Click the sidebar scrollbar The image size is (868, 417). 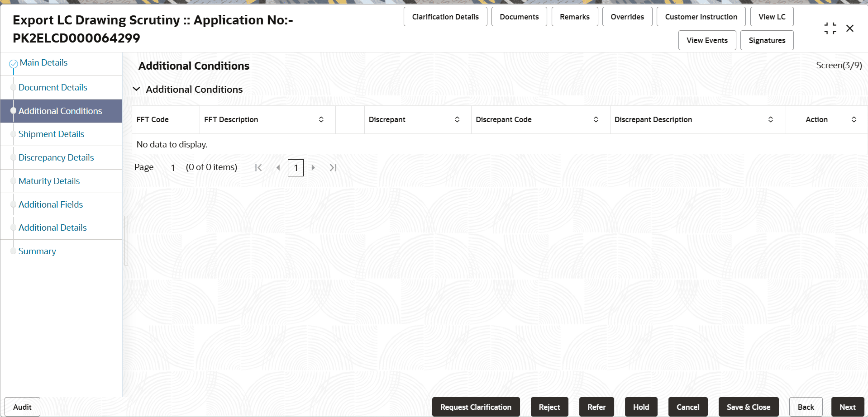[x=127, y=241]
